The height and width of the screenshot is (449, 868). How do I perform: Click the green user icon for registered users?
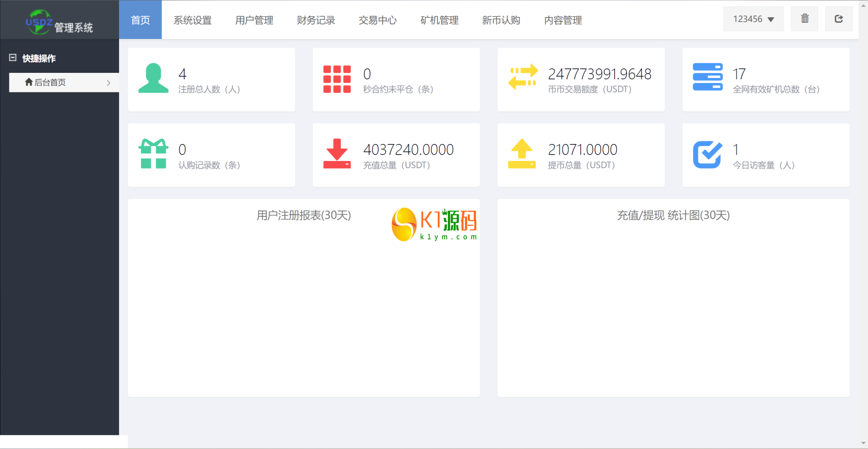coord(153,78)
